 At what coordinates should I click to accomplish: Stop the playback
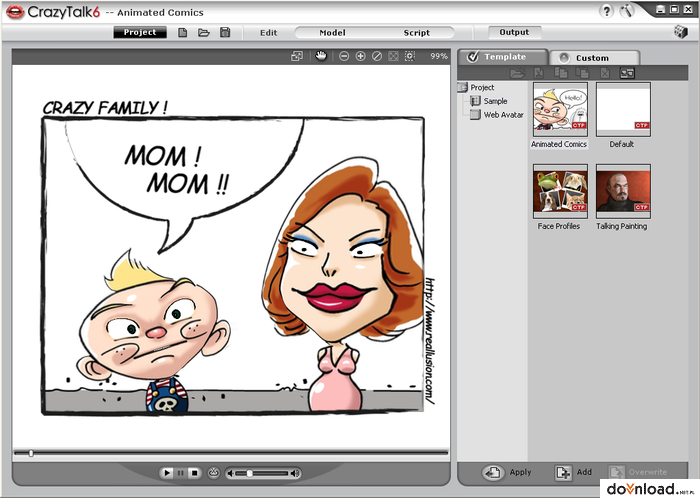pyautogui.click(x=194, y=473)
